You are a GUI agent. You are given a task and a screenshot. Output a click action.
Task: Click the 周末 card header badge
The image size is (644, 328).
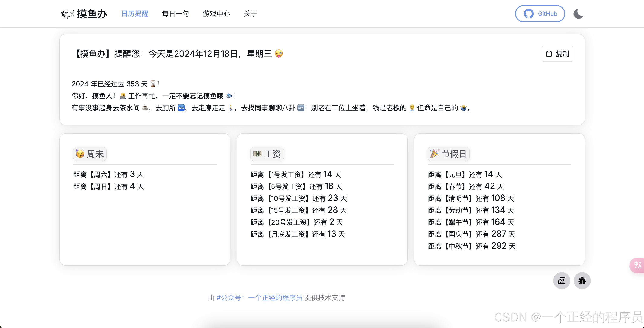click(x=90, y=154)
